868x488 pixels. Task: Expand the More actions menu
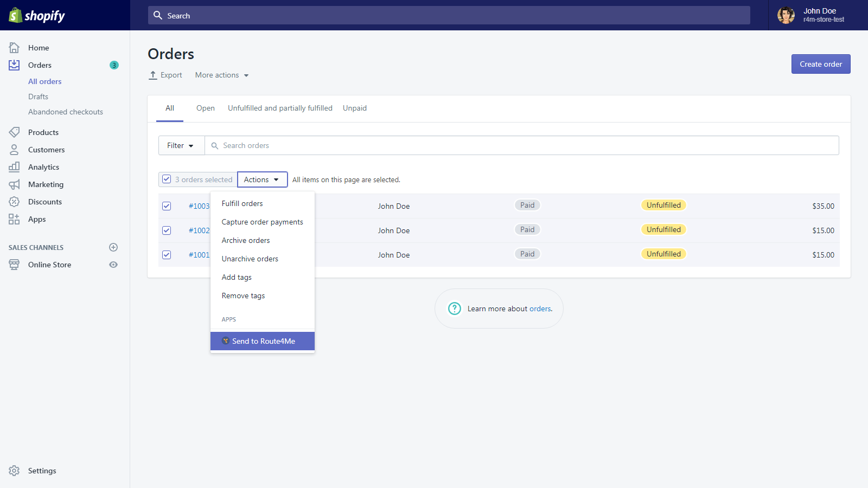(x=222, y=75)
